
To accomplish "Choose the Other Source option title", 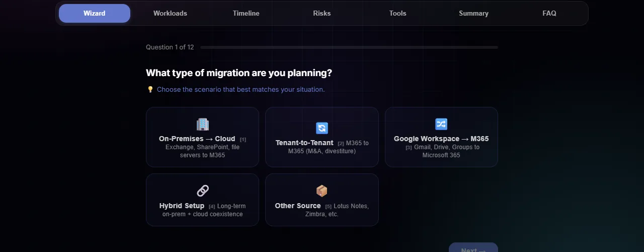I will (x=298, y=206).
